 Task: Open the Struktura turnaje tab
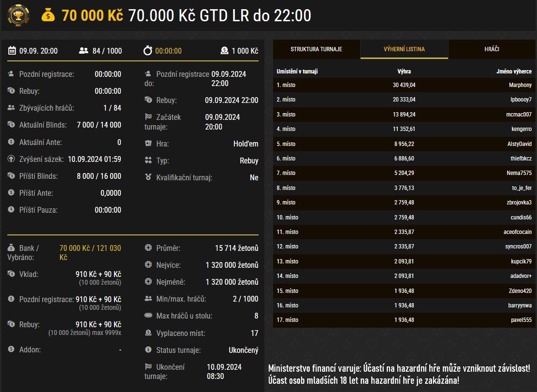click(x=317, y=49)
